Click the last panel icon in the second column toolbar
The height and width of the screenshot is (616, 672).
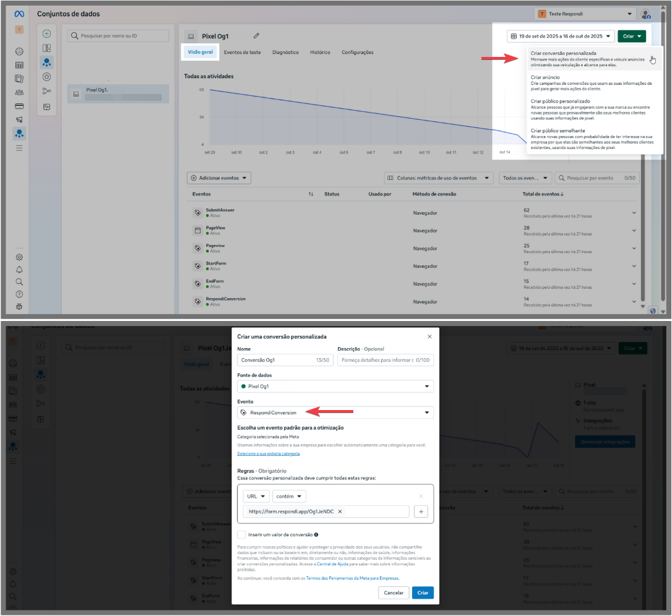pos(46,107)
